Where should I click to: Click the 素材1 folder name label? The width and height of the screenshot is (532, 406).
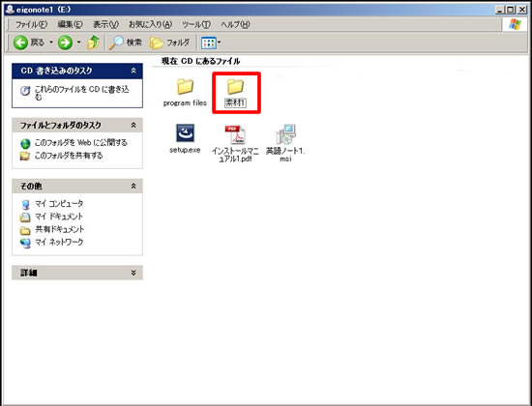[235, 103]
